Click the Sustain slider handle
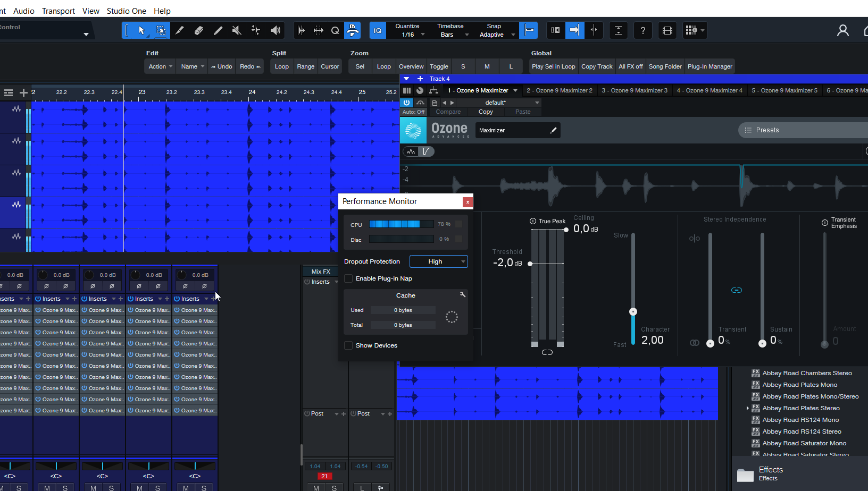868x491 pixels. point(762,343)
